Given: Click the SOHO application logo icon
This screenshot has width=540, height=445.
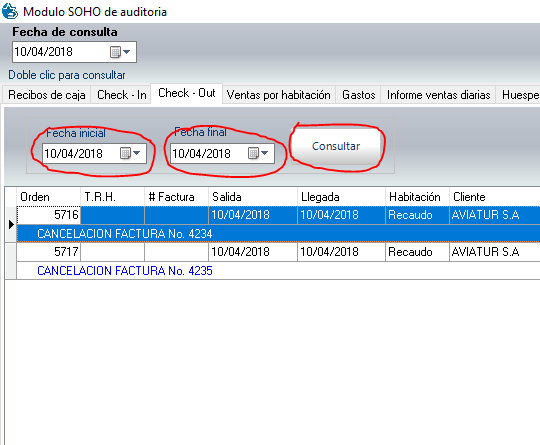Looking at the screenshot, I should pyautogui.click(x=10, y=11).
